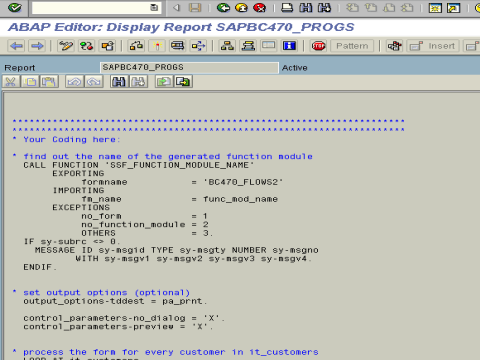Toggle Display/Change mode pencil icon
Image resolution: width=480 pixels, height=360 pixels.
coord(66,46)
